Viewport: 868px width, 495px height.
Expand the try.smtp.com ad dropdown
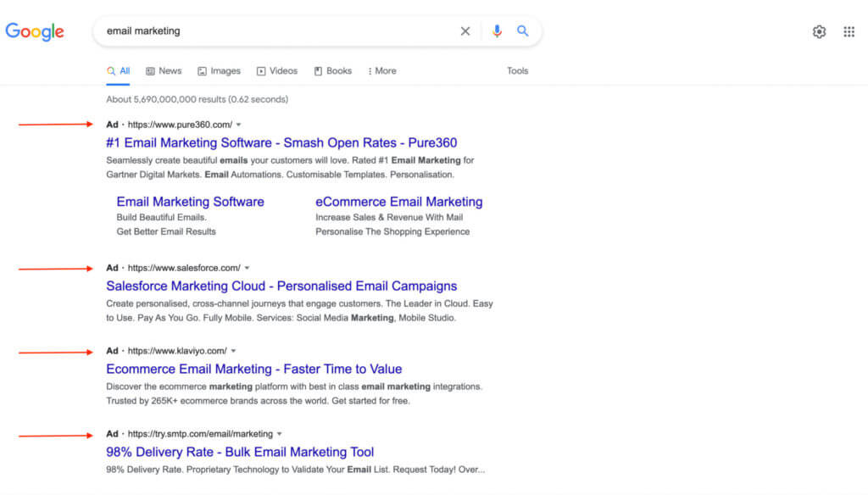(280, 433)
